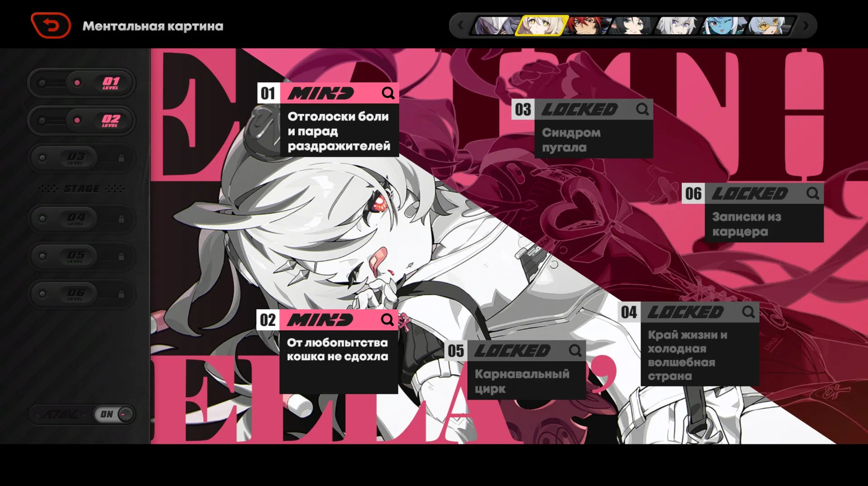Viewport: 868px width, 486px height.
Task: Toggle the level 01 switch
Action: pos(81,83)
